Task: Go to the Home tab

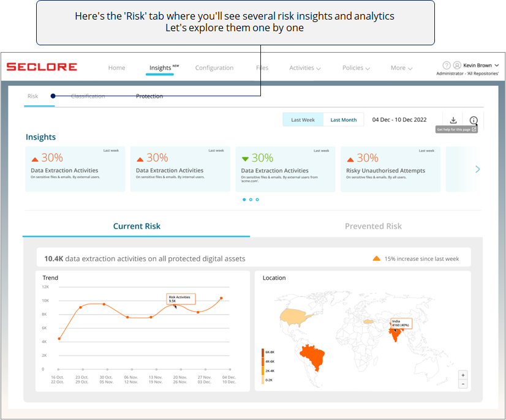Action: pos(117,68)
